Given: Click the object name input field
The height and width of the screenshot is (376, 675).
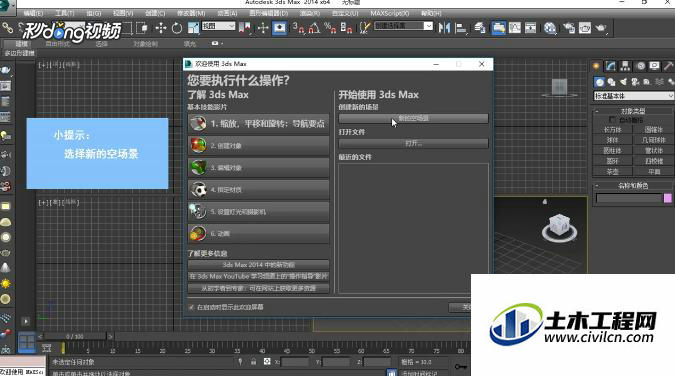Looking at the screenshot, I should [x=629, y=198].
